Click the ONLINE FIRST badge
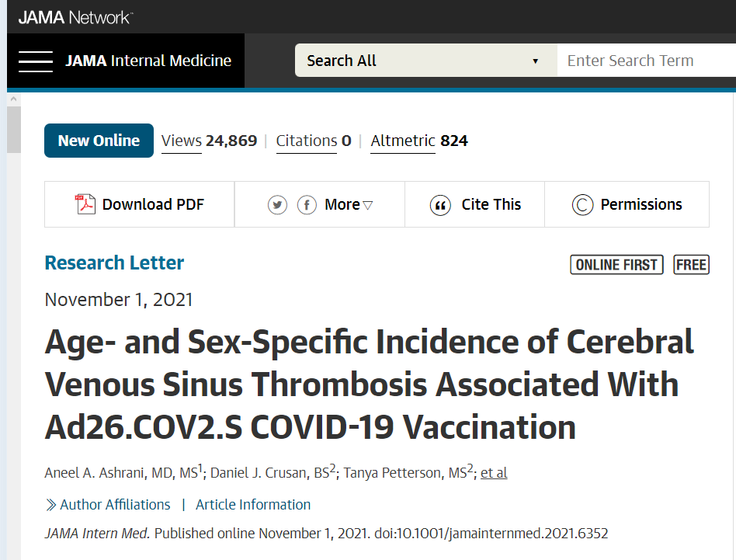 click(616, 265)
